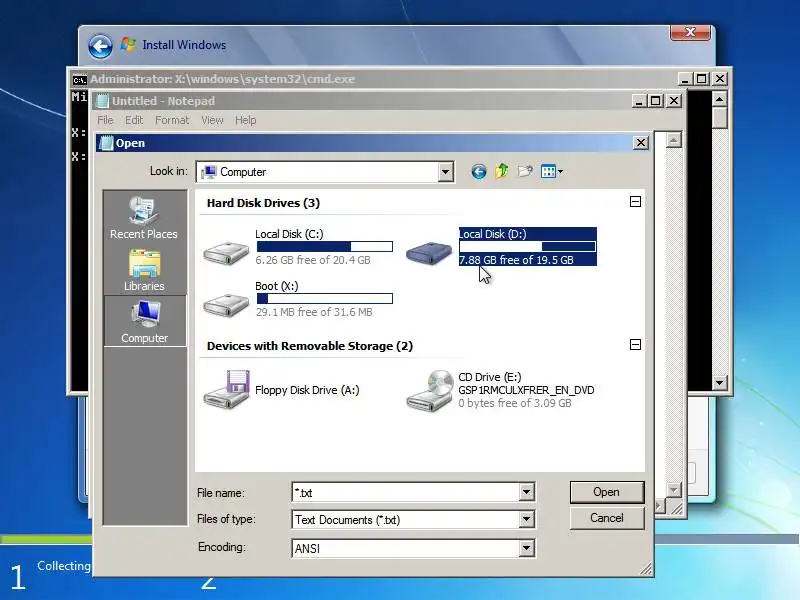Image resolution: width=800 pixels, height=600 pixels.
Task: Click the Cancel button
Action: coord(607,518)
